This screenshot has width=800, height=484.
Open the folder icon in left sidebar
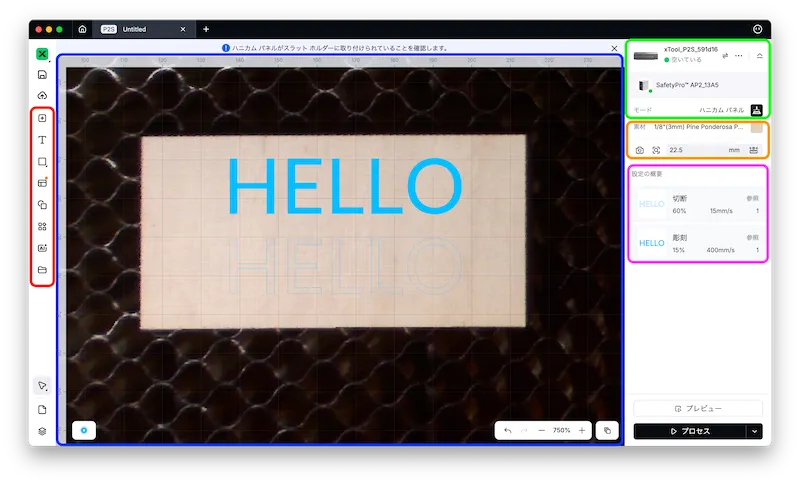coord(42,270)
